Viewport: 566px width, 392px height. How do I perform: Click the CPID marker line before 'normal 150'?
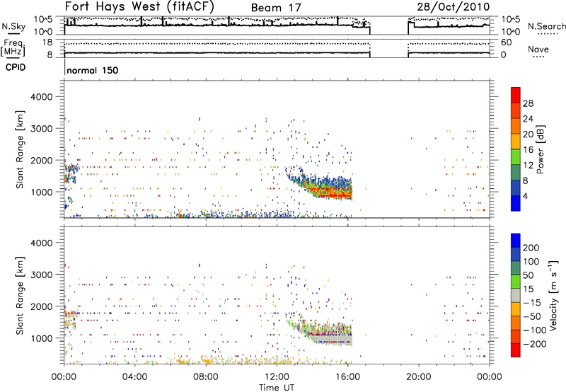point(64,68)
